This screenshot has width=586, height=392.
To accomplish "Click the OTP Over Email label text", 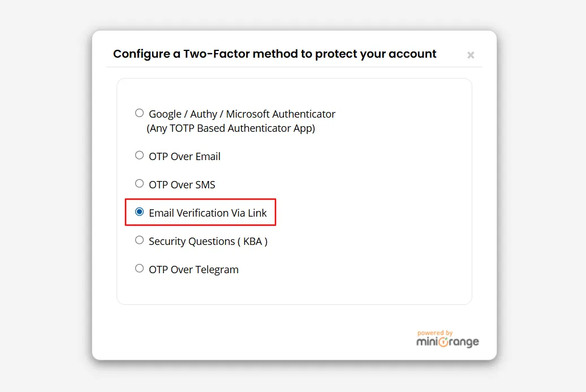I will [x=184, y=156].
